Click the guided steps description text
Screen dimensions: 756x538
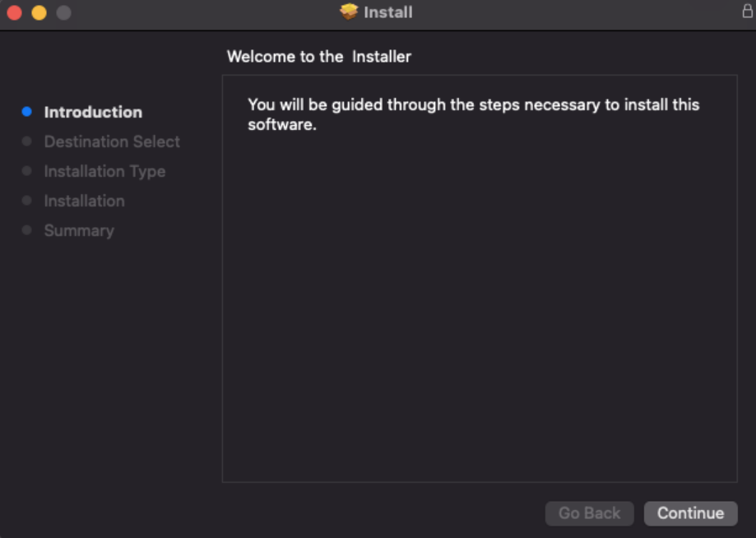(473, 114)
